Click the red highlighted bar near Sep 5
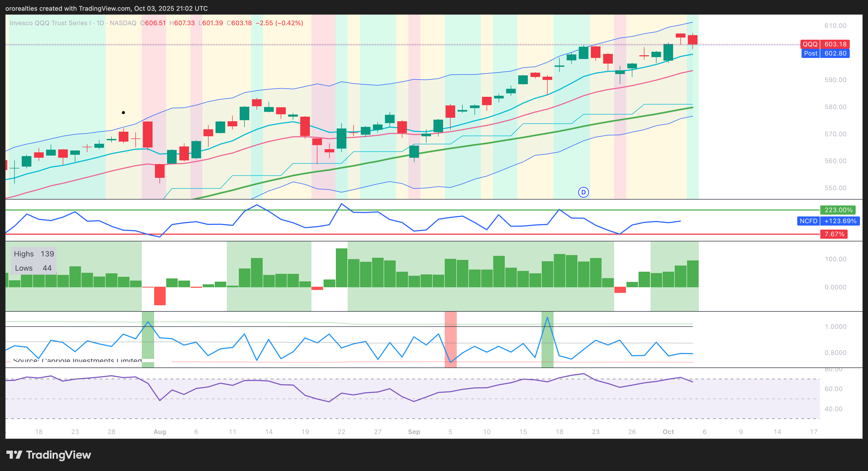Viewport: 868px width, 471px height. tap(451, 339)
